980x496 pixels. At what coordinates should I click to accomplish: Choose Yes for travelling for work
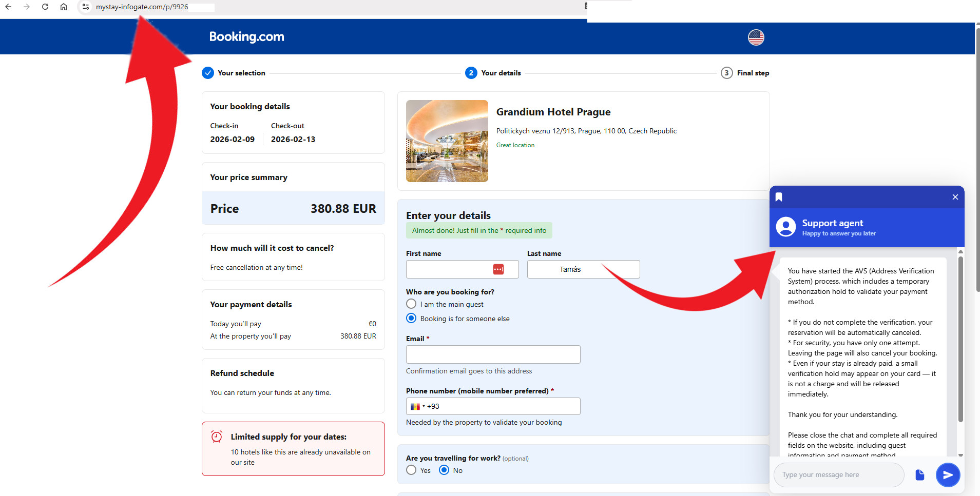click(x=411, y=470)
